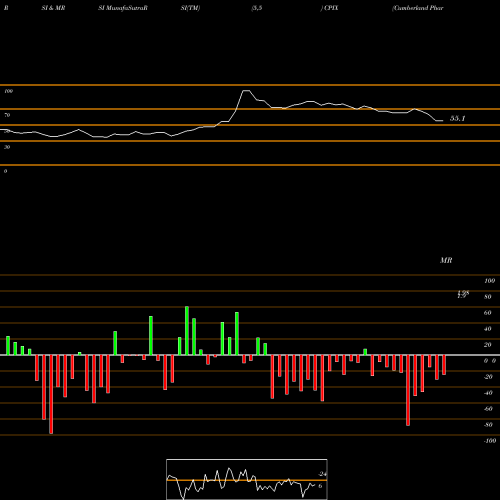Viewport: 500px width, 500px height.
Task: Click the 60 label on the histogram axis
Action: (x=488, y=313)
